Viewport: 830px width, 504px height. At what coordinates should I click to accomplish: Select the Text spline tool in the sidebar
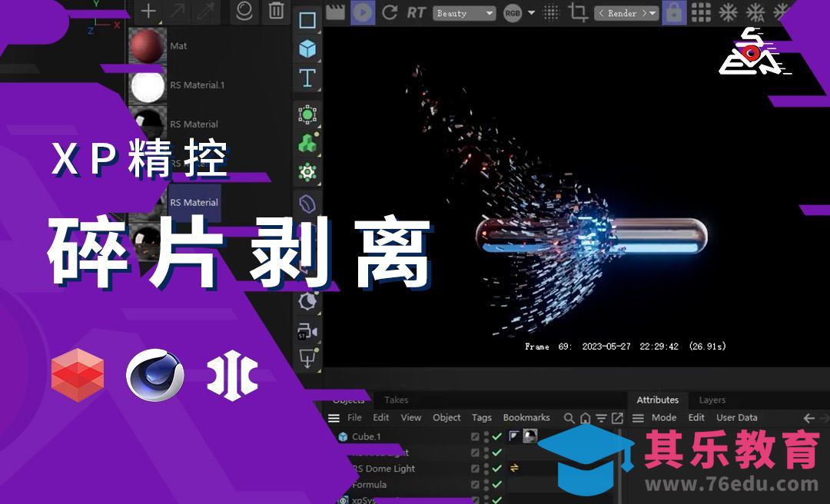coord(308,75)
